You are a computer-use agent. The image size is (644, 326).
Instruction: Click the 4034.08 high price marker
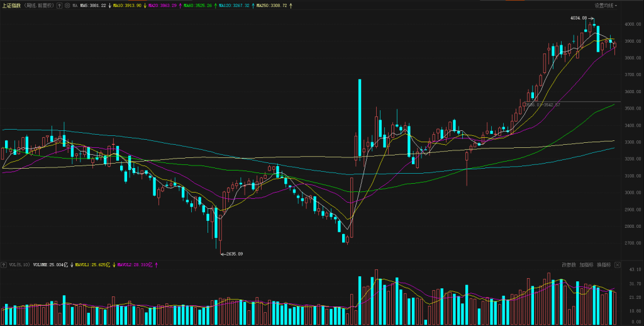pos(578,18)
